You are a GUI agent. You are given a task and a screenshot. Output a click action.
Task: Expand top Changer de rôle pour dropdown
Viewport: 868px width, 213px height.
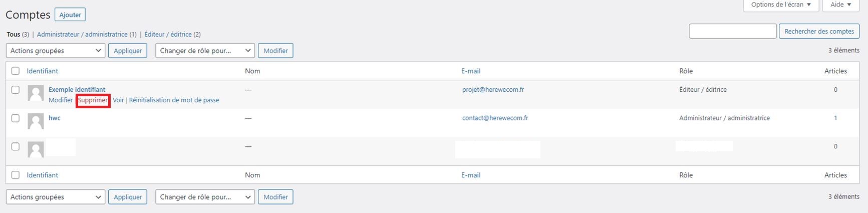[x=205, y=51]
